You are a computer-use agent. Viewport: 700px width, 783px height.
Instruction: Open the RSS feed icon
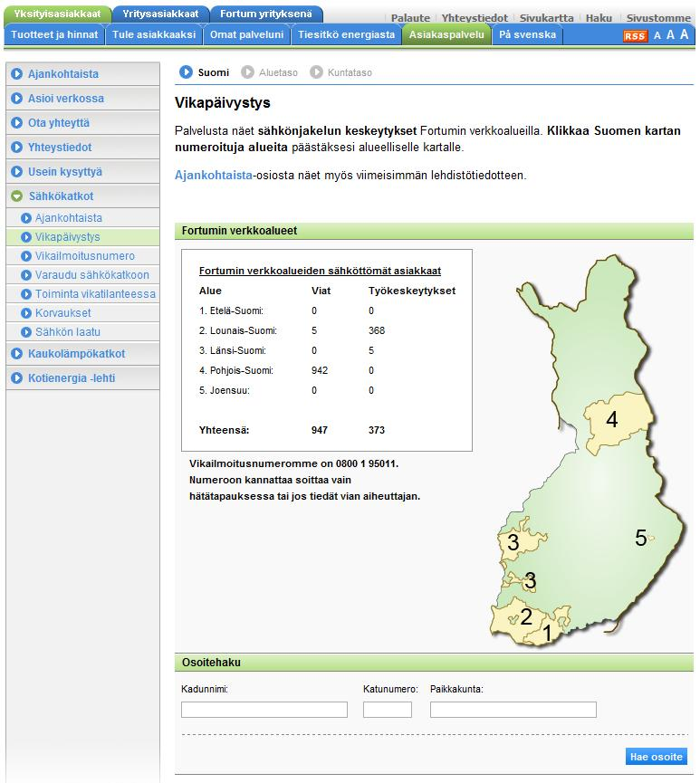click(635, 36)
